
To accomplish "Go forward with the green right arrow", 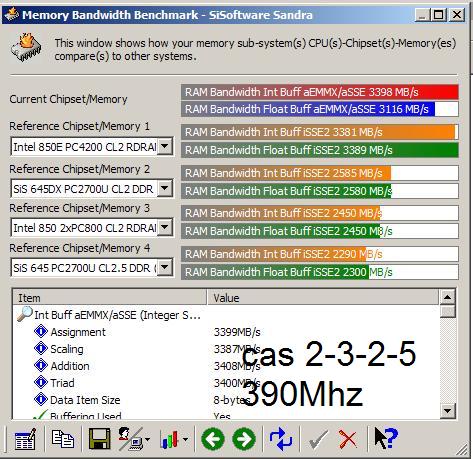I will pyautogui.click(x=244, y=439).
